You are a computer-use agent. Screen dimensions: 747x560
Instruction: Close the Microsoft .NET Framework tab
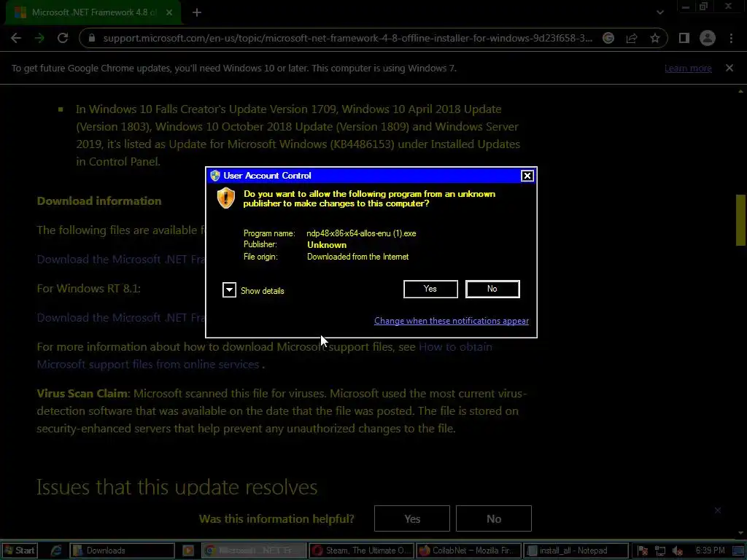[169, 12]
